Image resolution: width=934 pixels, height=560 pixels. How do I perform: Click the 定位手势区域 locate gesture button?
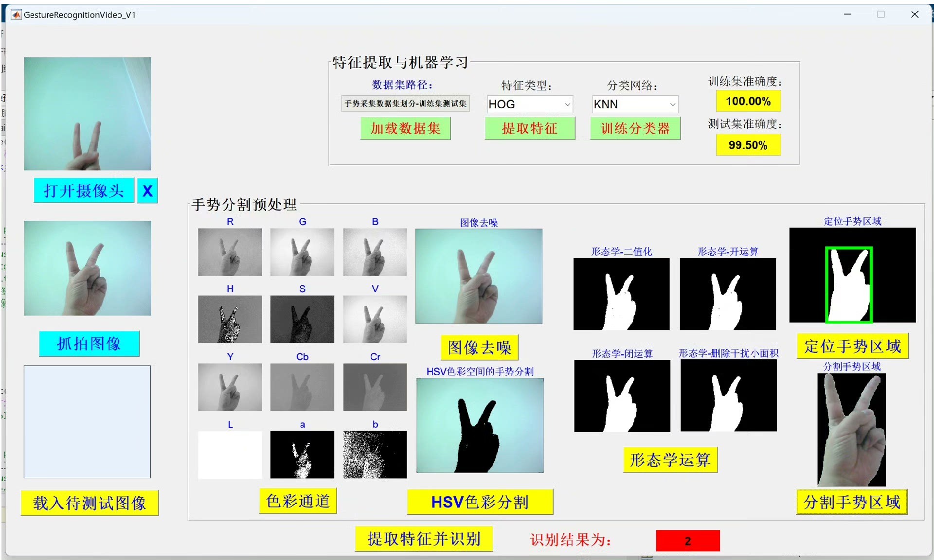[852, 346]
